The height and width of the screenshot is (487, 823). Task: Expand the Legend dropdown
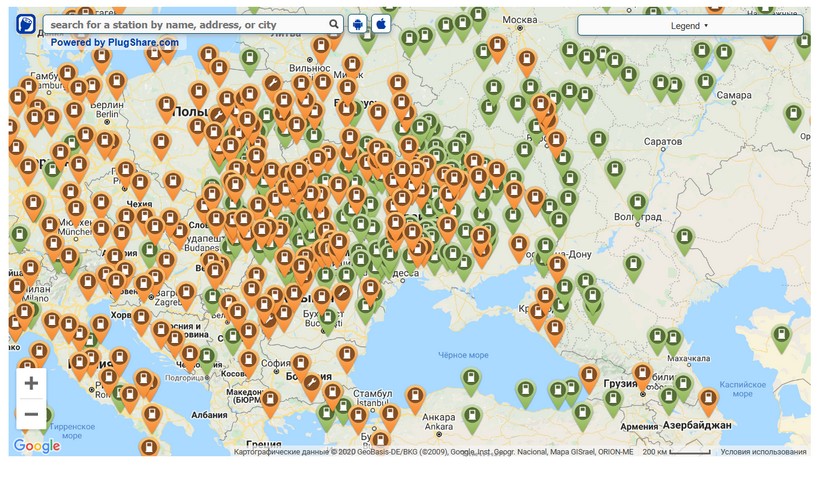click(x=690, y=25)
